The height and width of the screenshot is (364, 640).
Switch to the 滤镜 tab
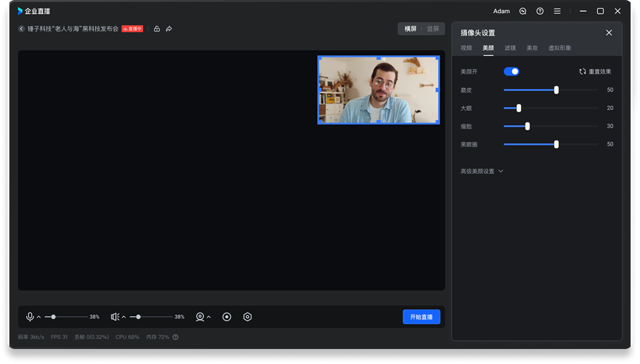510,48
